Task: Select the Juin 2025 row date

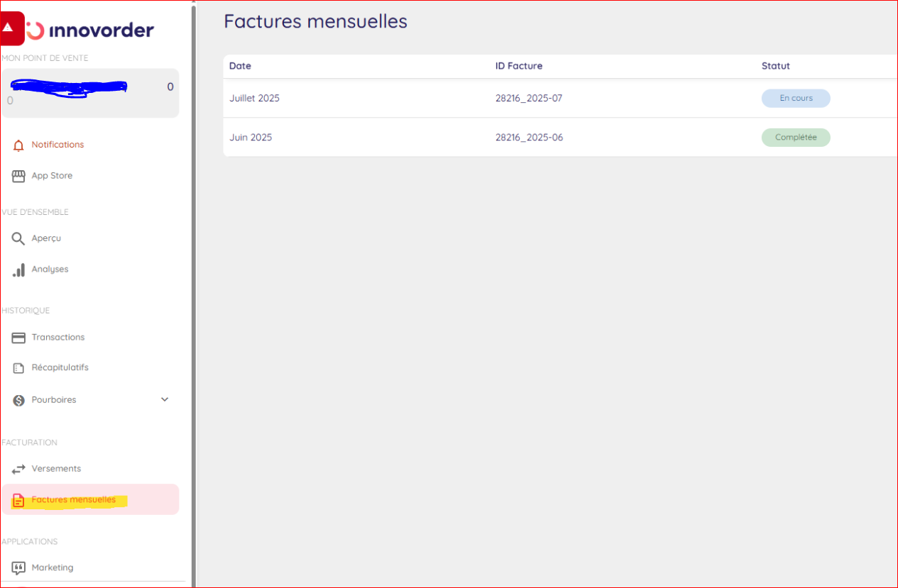Action: coord(251,138)
